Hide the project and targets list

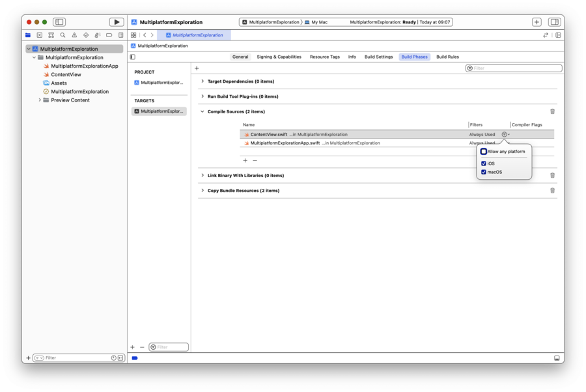coord(133,57)
